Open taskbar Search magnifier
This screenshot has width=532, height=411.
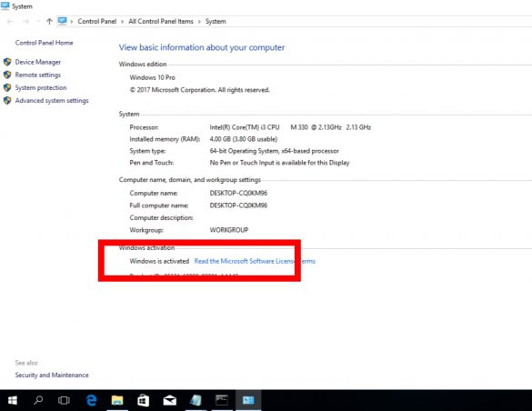(x=38, y=400)
